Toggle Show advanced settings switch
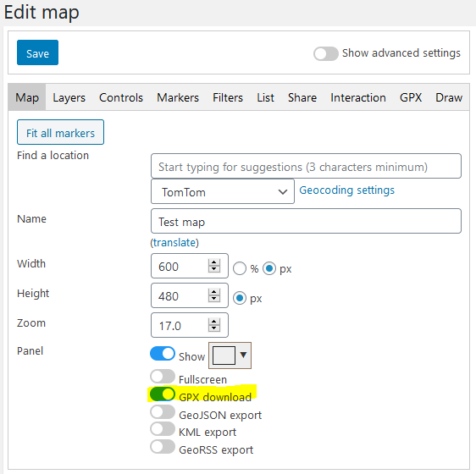 326,53
